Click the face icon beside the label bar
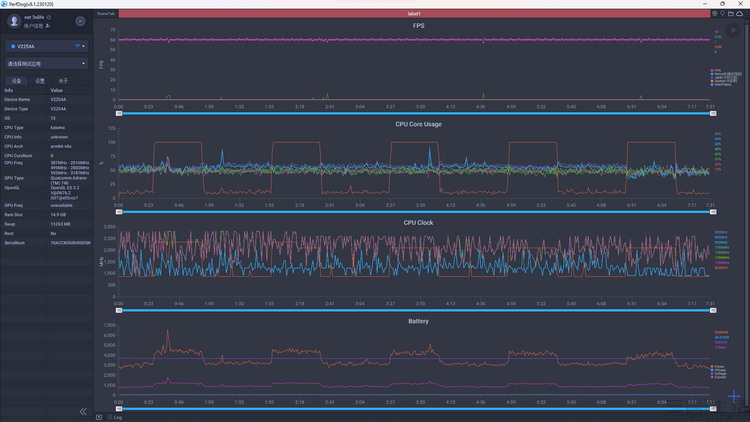 point(715,13)
